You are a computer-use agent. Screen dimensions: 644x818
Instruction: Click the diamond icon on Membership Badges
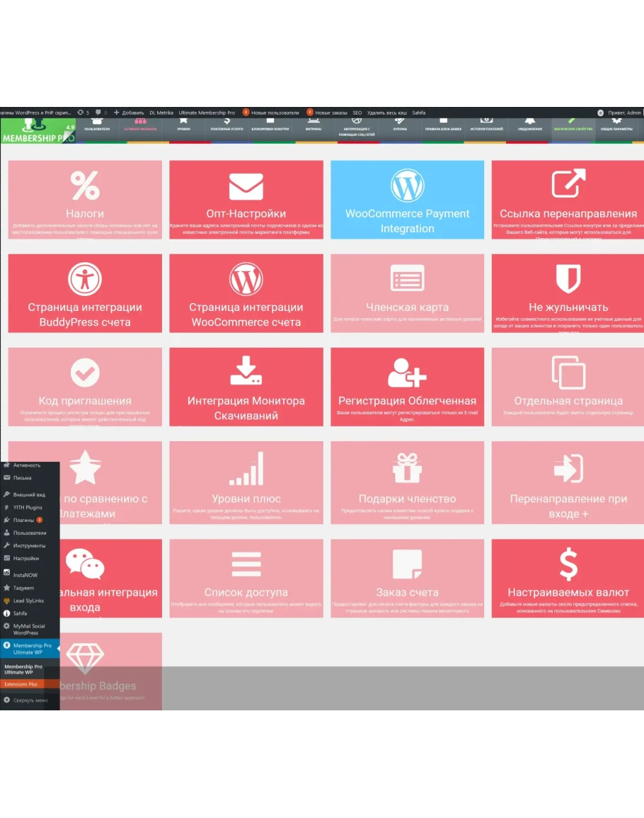(86, 659)
